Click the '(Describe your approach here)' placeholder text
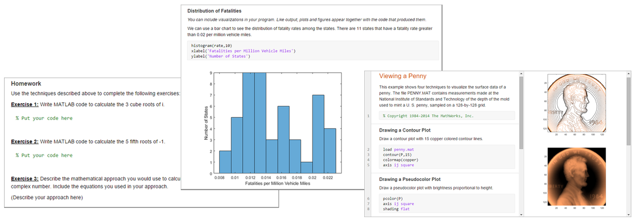 pos(47,198)
